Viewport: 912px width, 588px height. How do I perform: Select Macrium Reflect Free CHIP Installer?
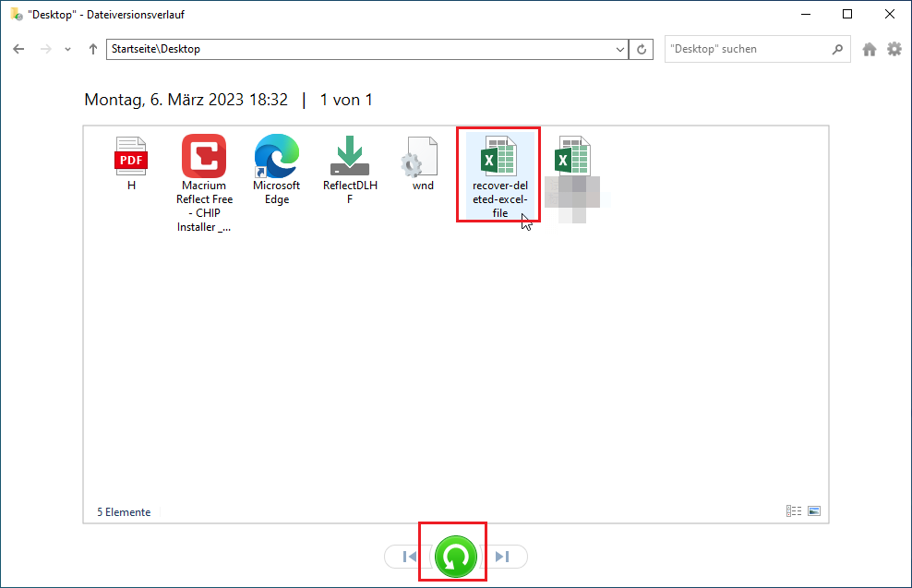tap(204, 183)
